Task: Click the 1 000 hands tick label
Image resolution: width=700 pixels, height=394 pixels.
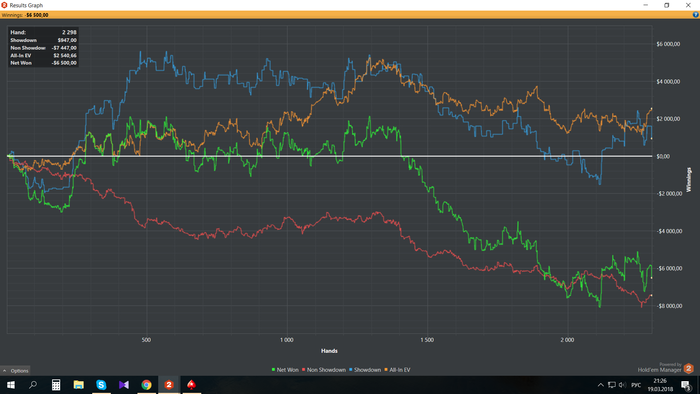Action: [x=287, y=340]
